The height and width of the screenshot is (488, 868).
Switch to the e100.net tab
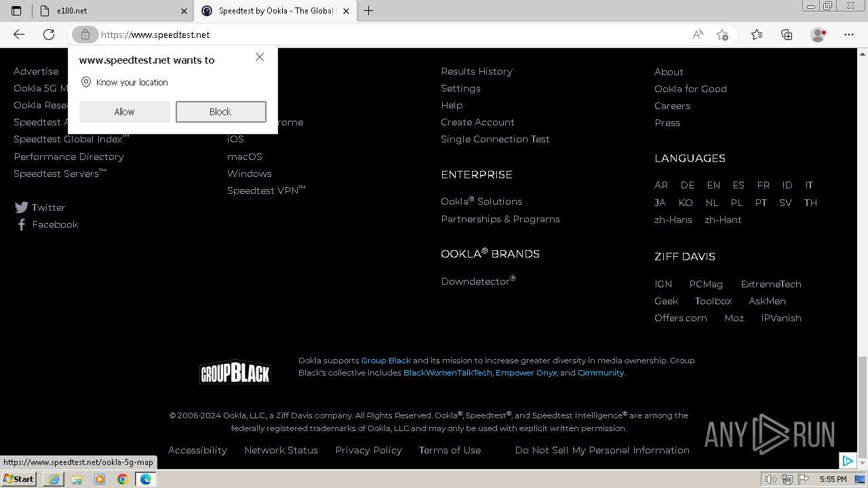click(x=114, y=11)
